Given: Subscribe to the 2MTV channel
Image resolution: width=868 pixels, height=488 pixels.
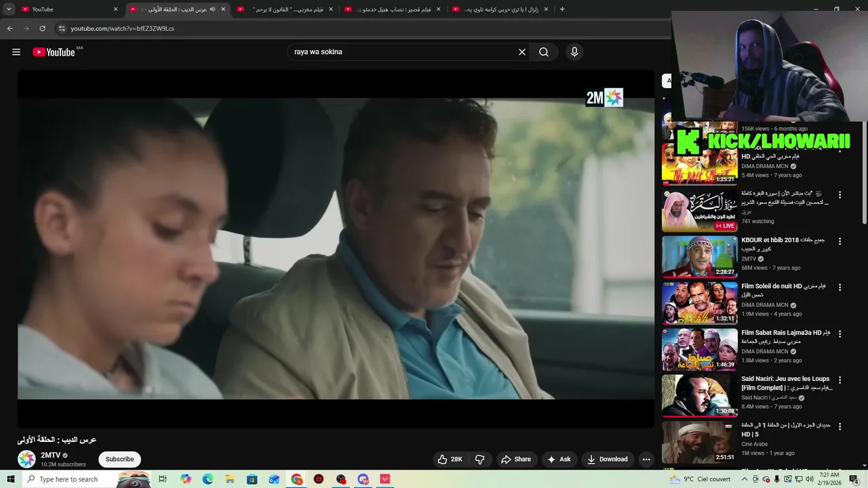Looking at the screenshot, I should point(119,459).
